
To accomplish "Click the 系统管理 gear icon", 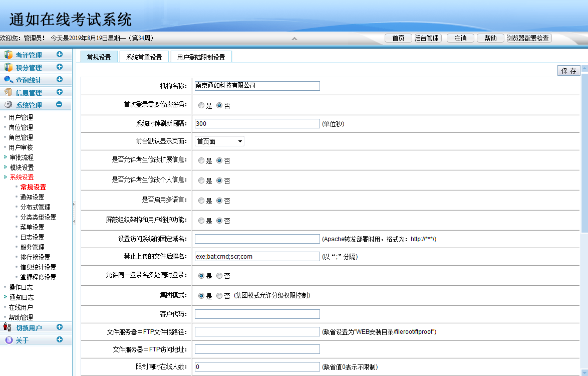I will (x=8, y=105).
